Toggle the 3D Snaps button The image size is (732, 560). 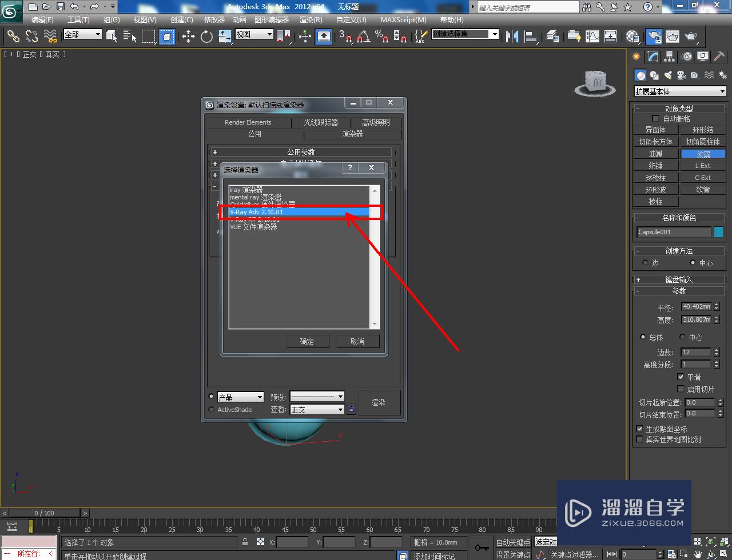pos(345,37)
